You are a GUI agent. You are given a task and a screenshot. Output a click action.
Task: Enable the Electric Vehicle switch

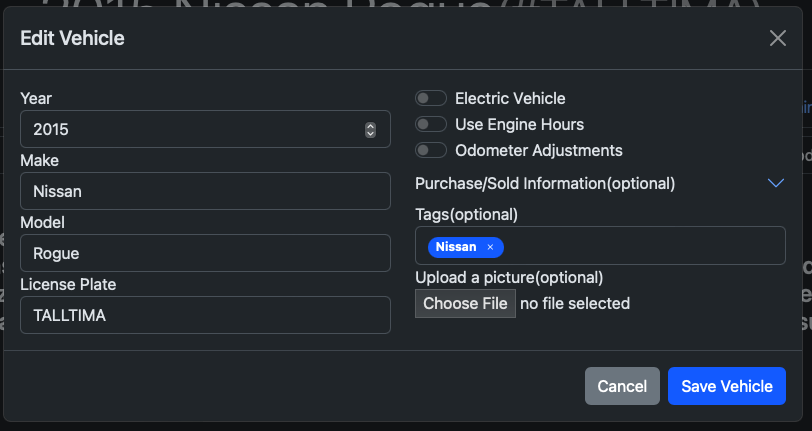click(x=431, y=99)
